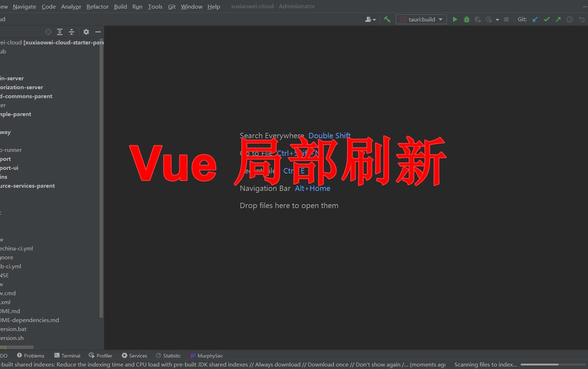Select opened file with the crosshair icon

[48, 32]
